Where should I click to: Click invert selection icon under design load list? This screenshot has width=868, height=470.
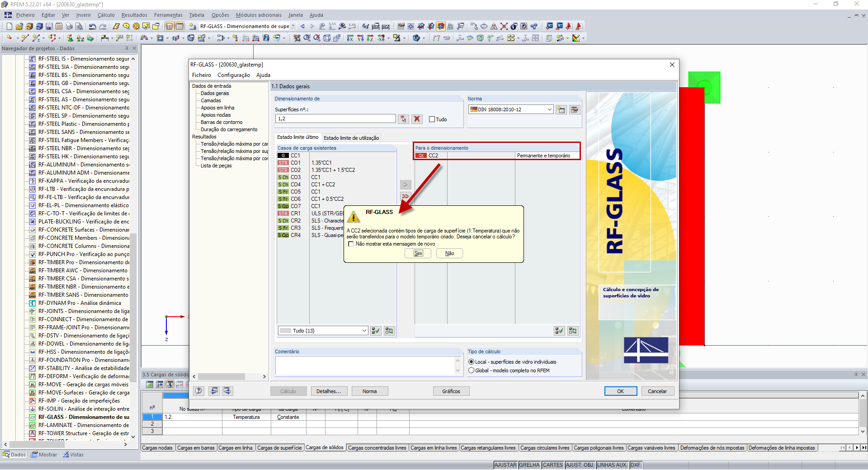[x=573, y=331]
